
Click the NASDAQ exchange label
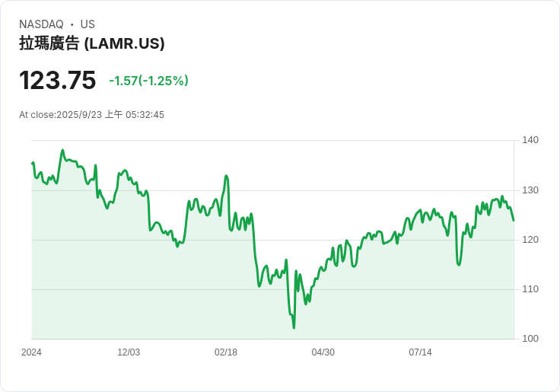tap(41, 24)
